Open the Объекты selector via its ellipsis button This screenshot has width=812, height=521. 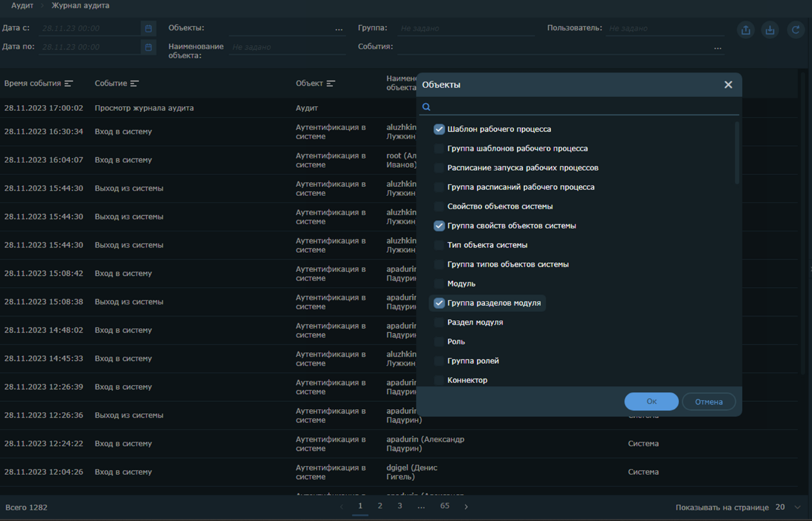339,29
